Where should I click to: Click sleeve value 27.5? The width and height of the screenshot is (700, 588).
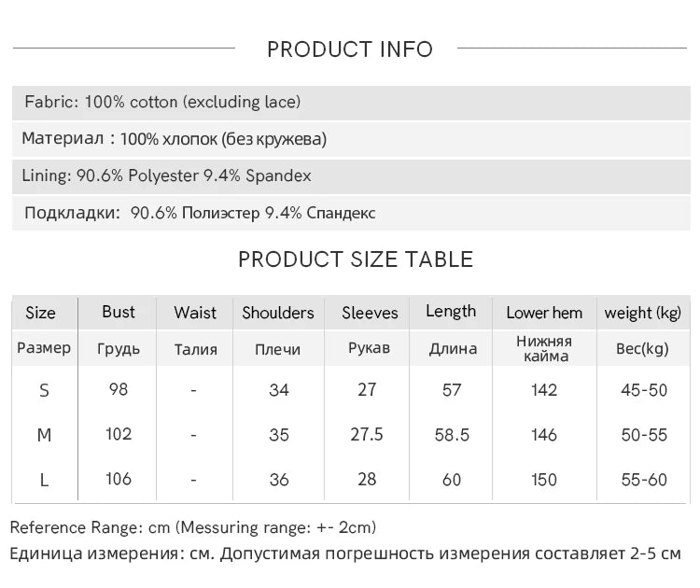point(367,434)
